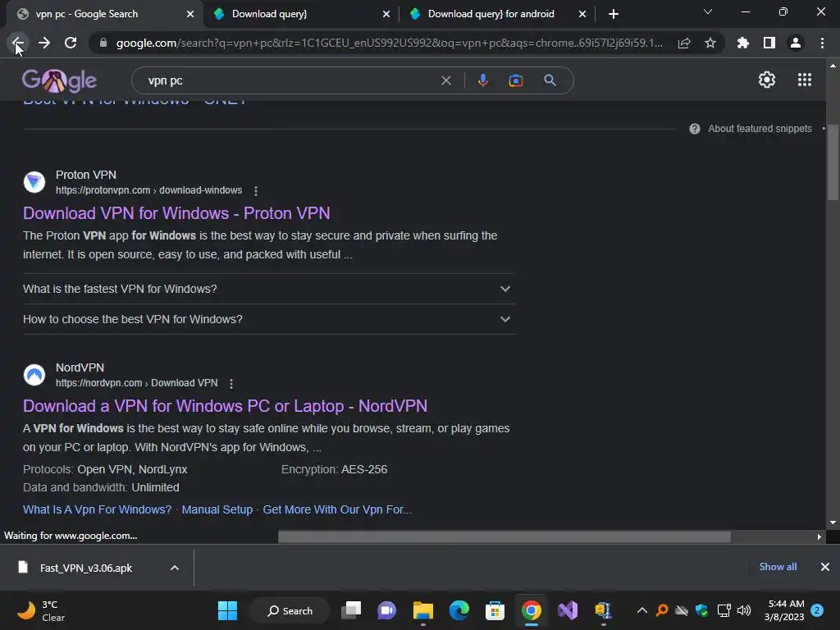Click protonvpn.com download-windows URL text
This screenshot has height=630, width=840.
[x=149, y=190]
